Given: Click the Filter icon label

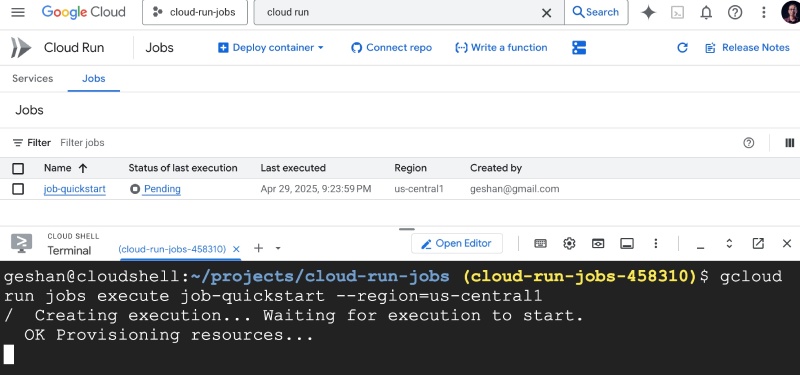Looking at the screenshot, I should pyautogui.click(x=32, y=143).
